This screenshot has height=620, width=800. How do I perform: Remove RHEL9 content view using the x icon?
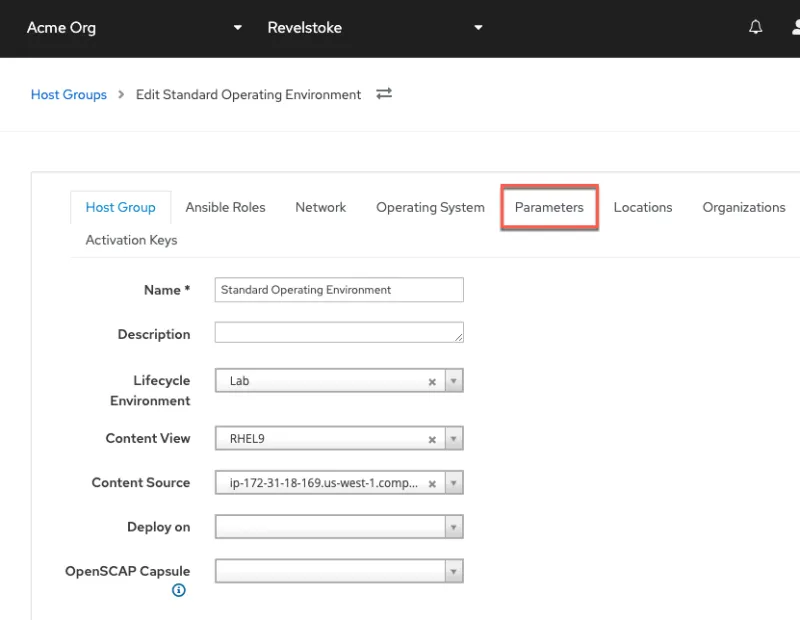click(431, 438)
